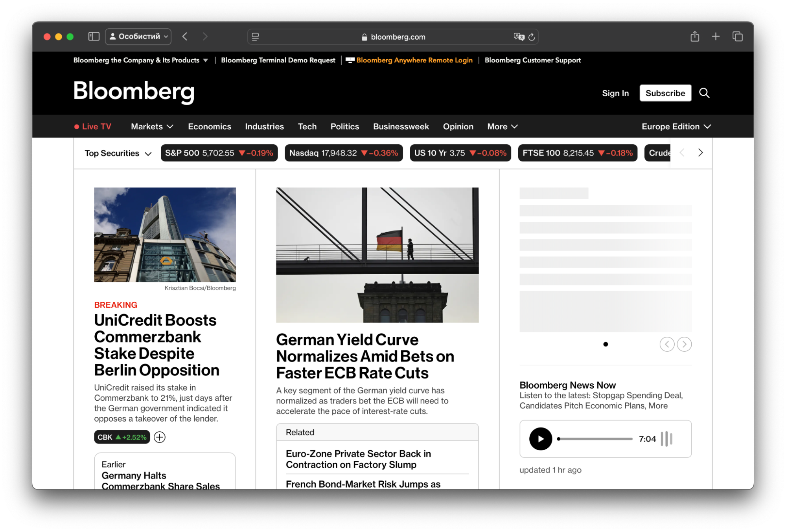Select the Opinion menu tab
Screen dimensions: 786x532
click(458, 127)
